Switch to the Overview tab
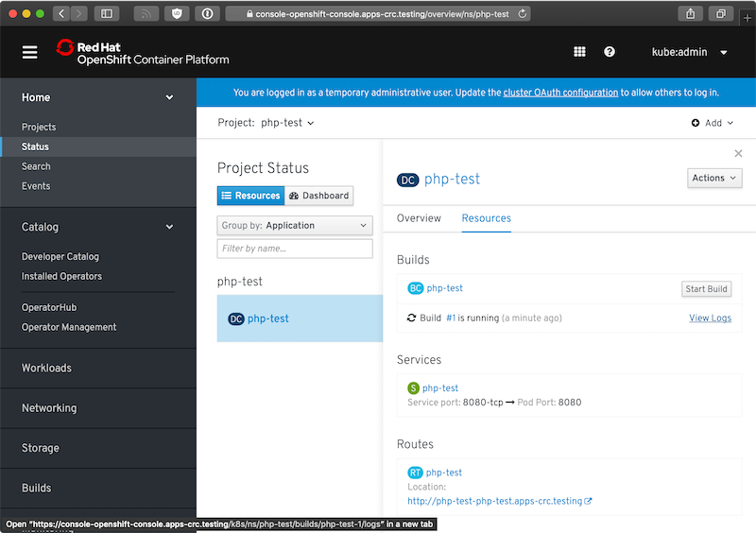The width and height of the screenshot is (756, 533). coord(419,218)
